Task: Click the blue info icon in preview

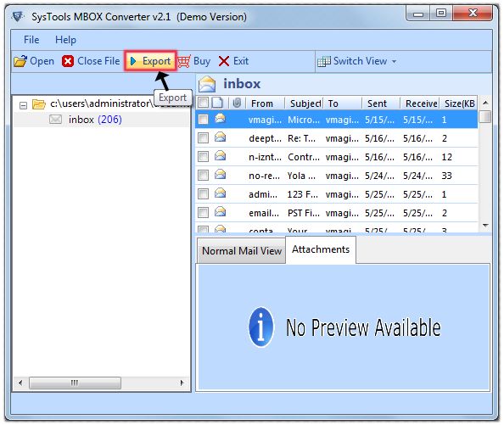Action: 261,327
